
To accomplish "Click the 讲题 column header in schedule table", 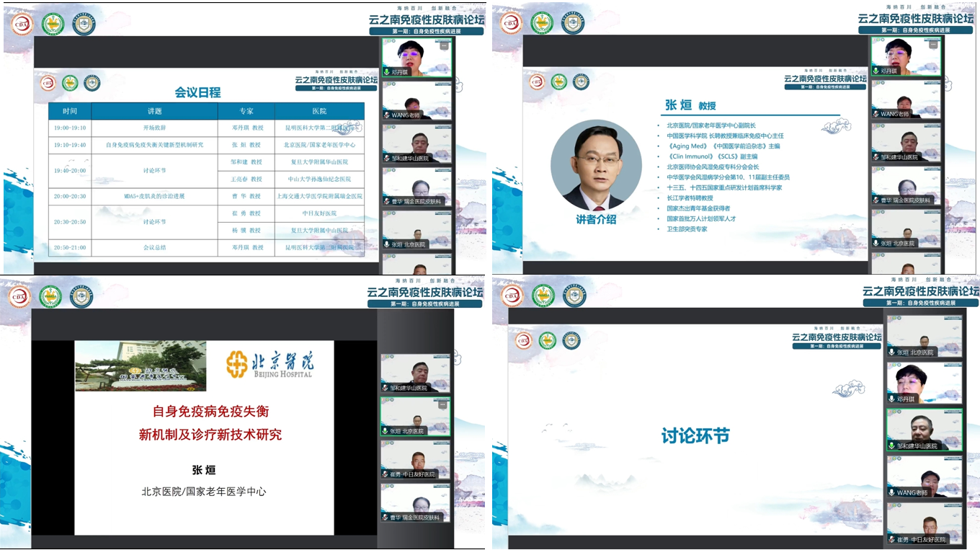I will click(x=154, y=112).
